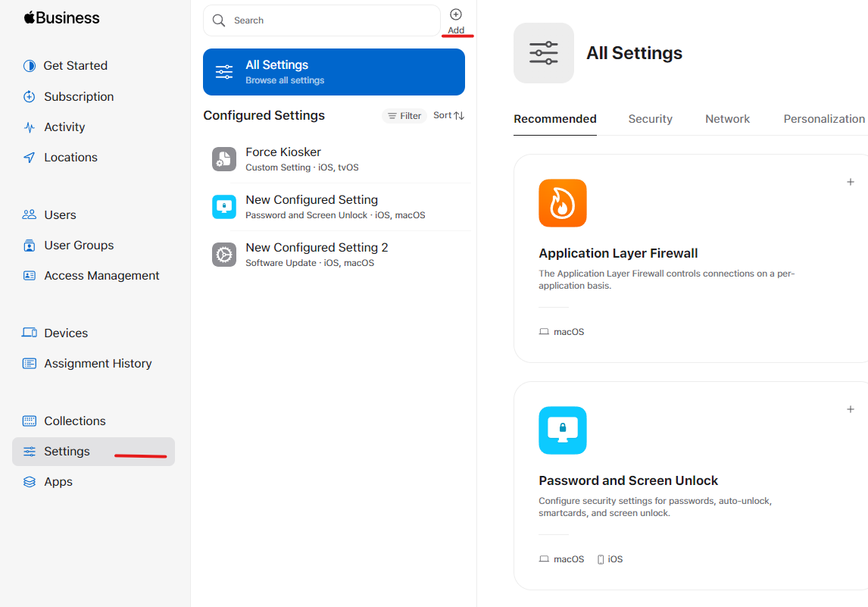Click the Assignment History list icon

pos(30,363)
